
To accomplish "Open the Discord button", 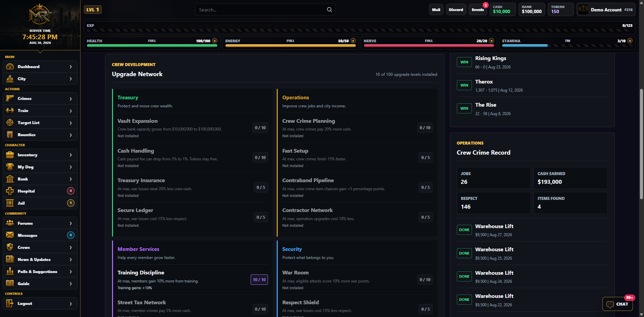I will click(x=456, y=10).
